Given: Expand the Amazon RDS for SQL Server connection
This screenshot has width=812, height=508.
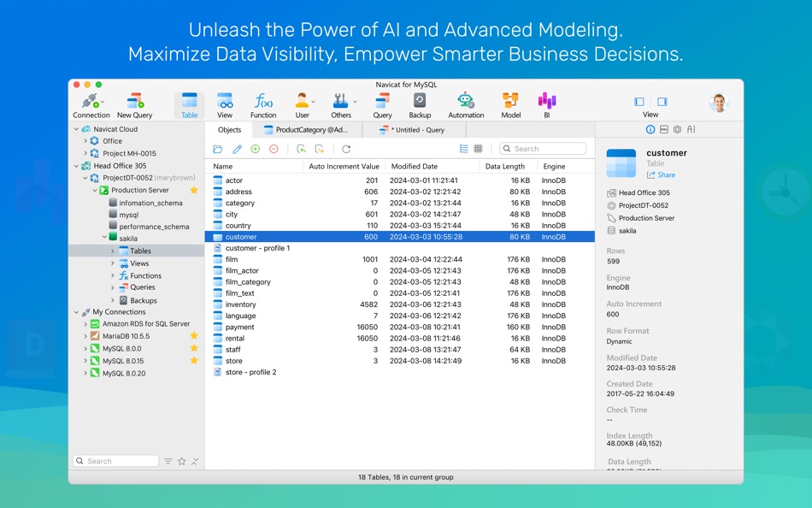Looking at the screenshot, I should tap(85, 324).
